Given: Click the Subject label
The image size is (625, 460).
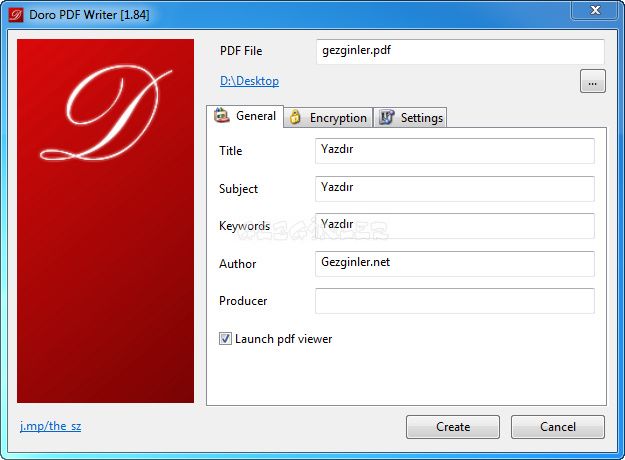Looking at the screenshot, I should (x=238, y=189).
